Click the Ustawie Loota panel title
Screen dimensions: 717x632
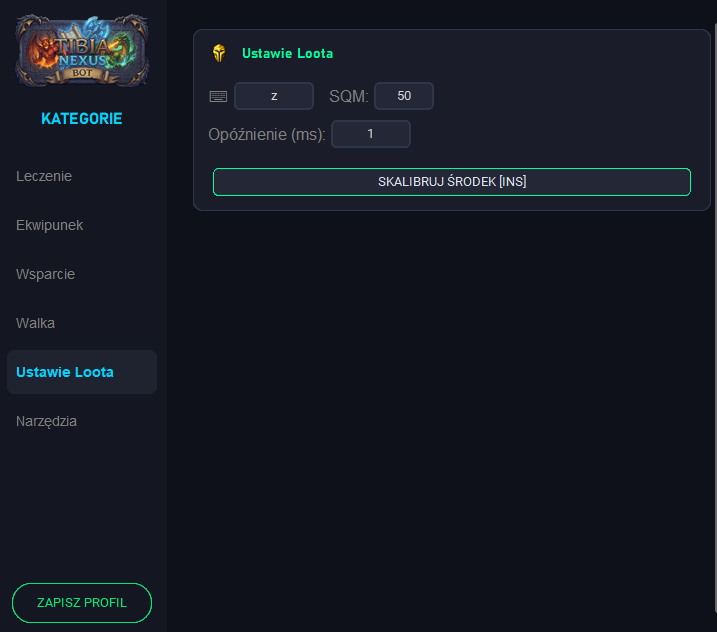(x=288, y=54)
